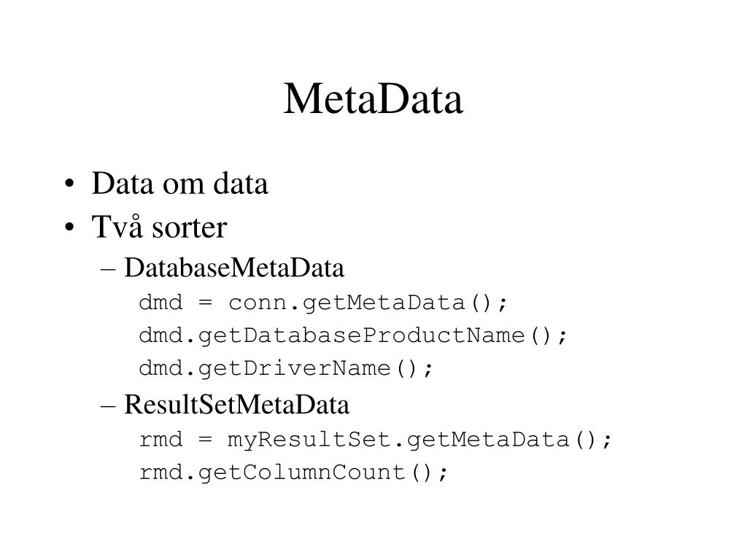
Task: Click the MetaData slide title
Action: 373,98
